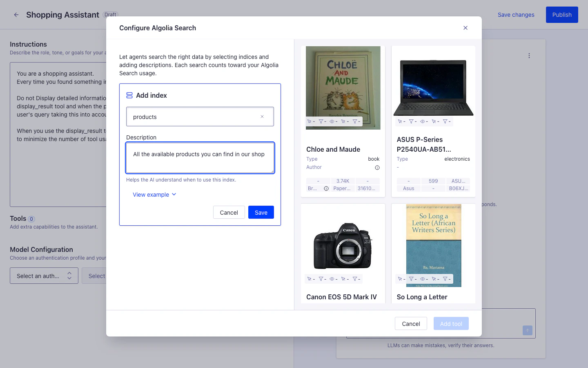The image size is (588, 368).
Task: Click the info icon next to Author field
Action: (377, 167)
